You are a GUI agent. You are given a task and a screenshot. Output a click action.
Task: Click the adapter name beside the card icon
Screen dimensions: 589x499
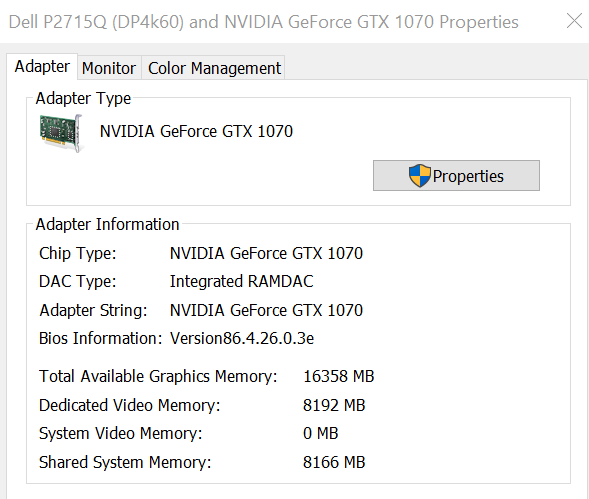(196, 132)
